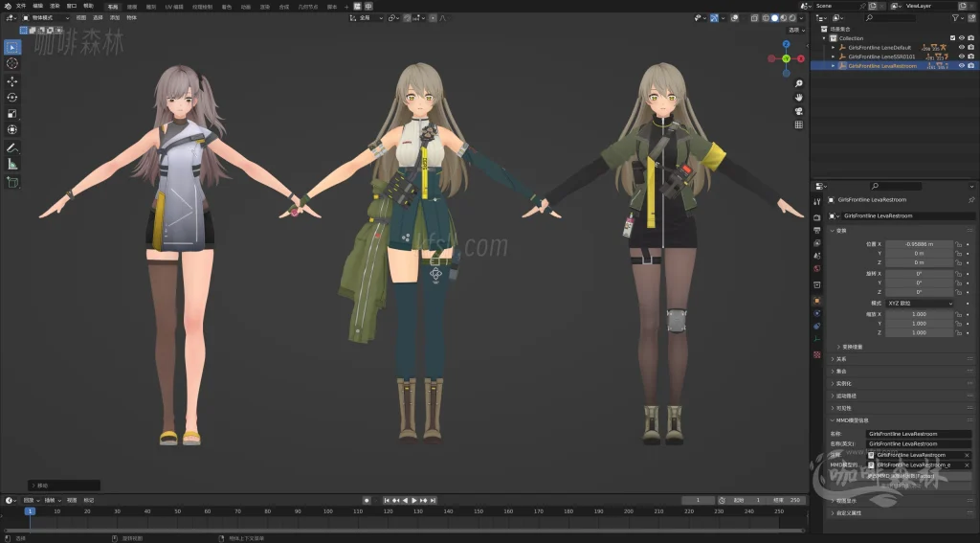Click the red X axis on navigation gizmo
This screenshot has height=543, width=980.
point(801,58)
